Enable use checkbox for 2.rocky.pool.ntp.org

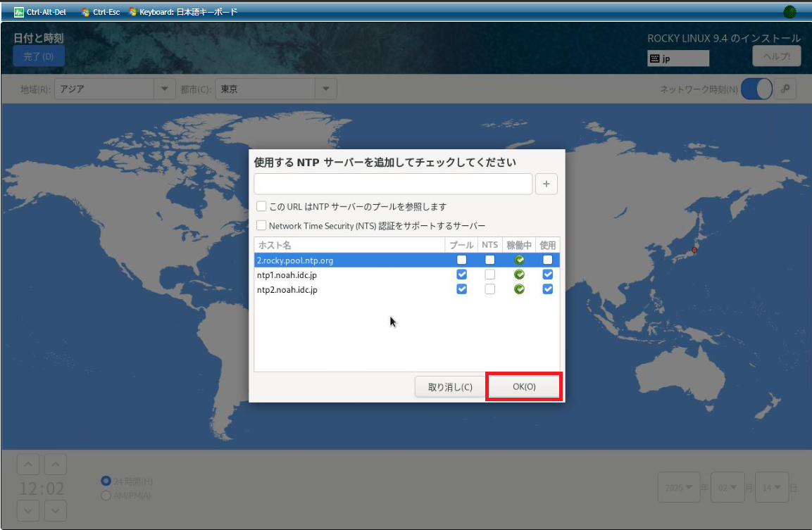click(x=547, y=260)
